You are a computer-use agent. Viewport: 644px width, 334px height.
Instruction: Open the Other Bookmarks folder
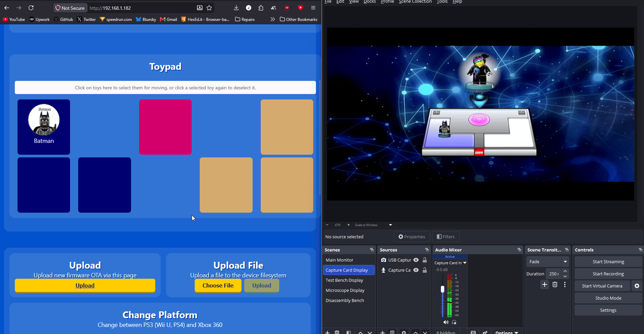tap(298, 19)
